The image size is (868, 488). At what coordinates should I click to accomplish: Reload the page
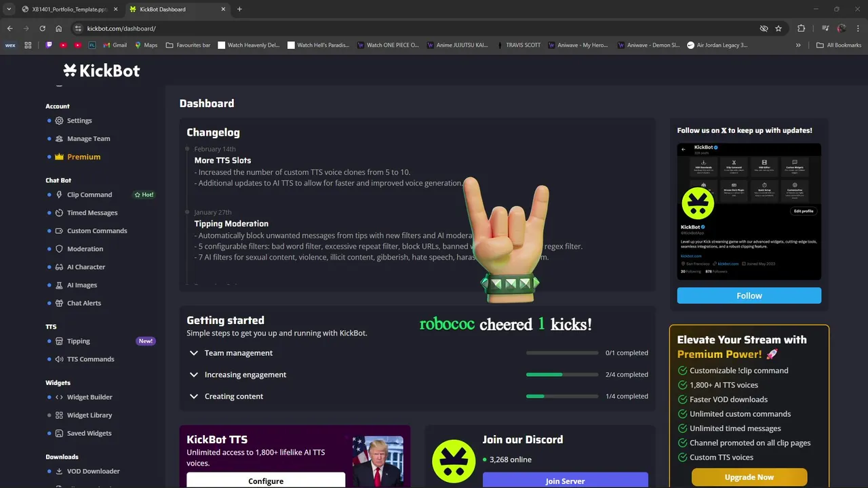click(x=42, y=28)
